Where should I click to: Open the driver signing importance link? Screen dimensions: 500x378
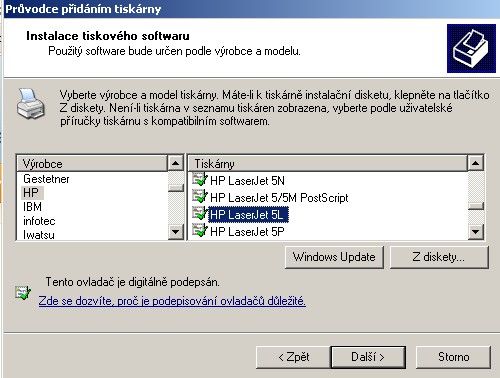click(x=172, y=301)
